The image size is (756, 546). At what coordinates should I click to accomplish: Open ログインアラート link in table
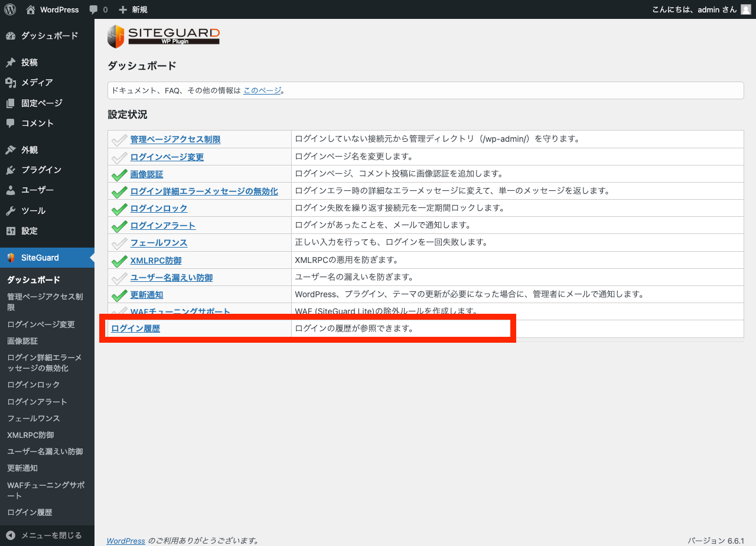[x=163, y=226]
